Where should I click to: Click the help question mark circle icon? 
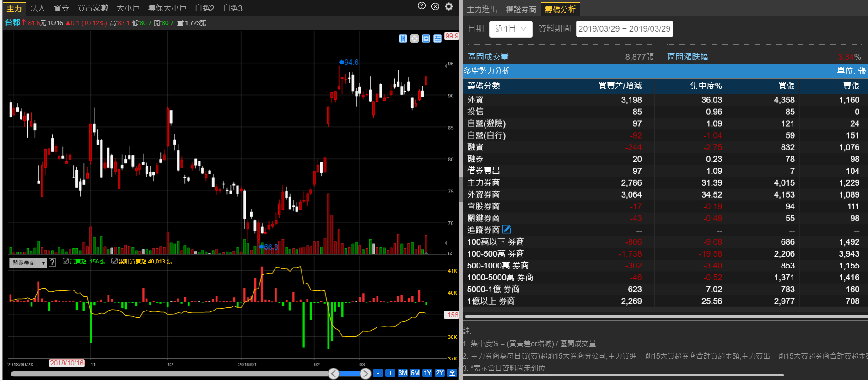click(x=422, y=6)
